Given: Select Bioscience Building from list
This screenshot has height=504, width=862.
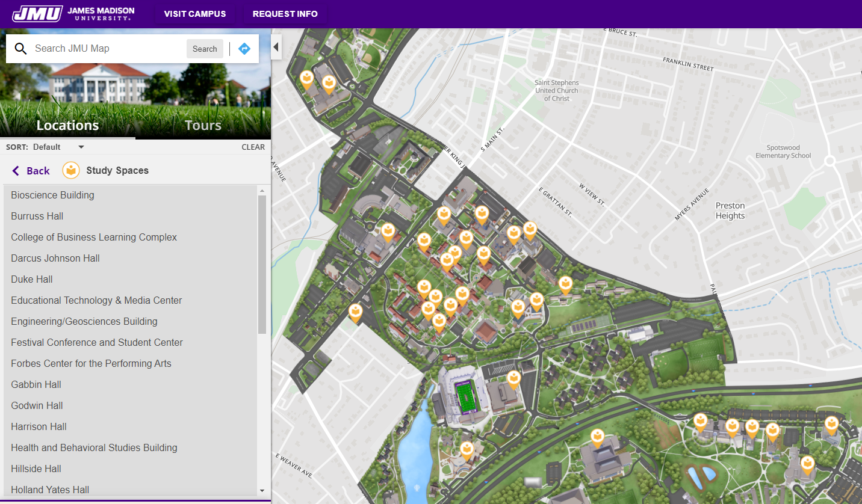Looking at the screenshot, I should point(131,195).
